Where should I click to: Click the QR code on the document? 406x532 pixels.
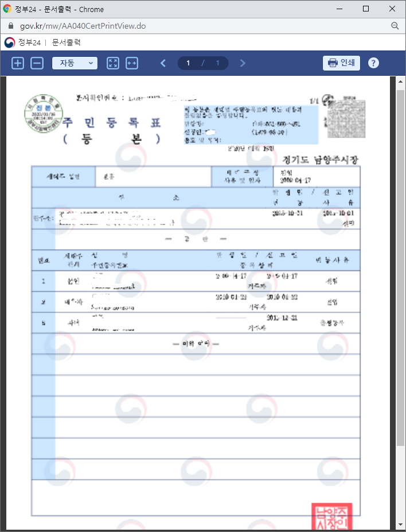pos(346,119)
